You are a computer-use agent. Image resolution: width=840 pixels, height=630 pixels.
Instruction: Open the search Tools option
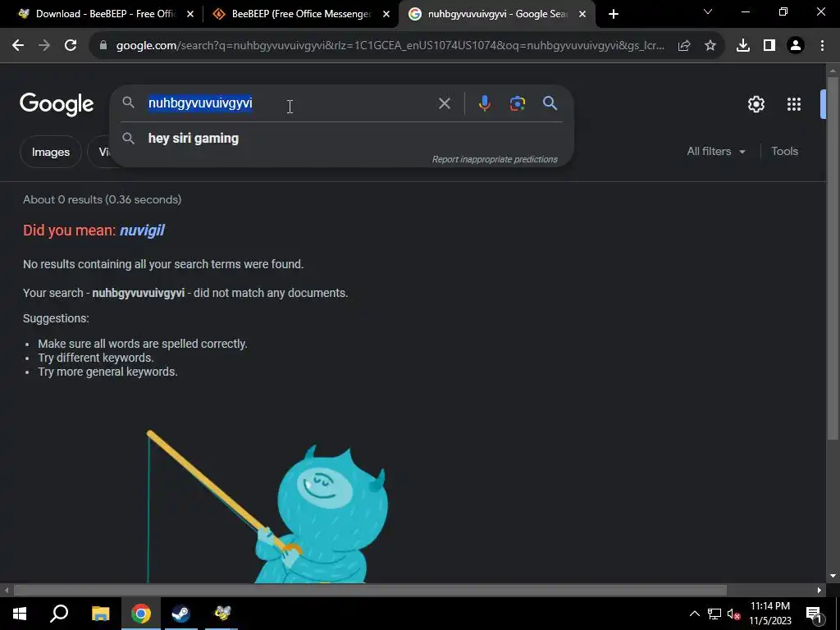click(x=784, y=151)
